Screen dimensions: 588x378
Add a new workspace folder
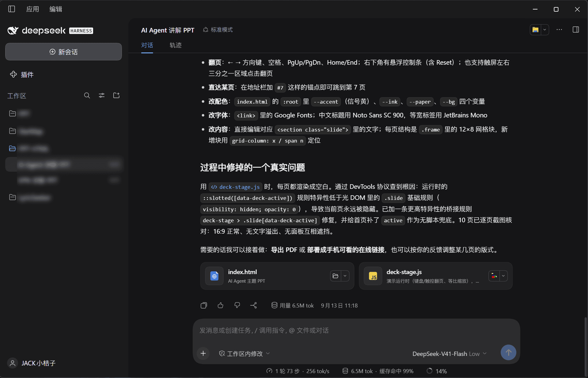pos(116,95)
